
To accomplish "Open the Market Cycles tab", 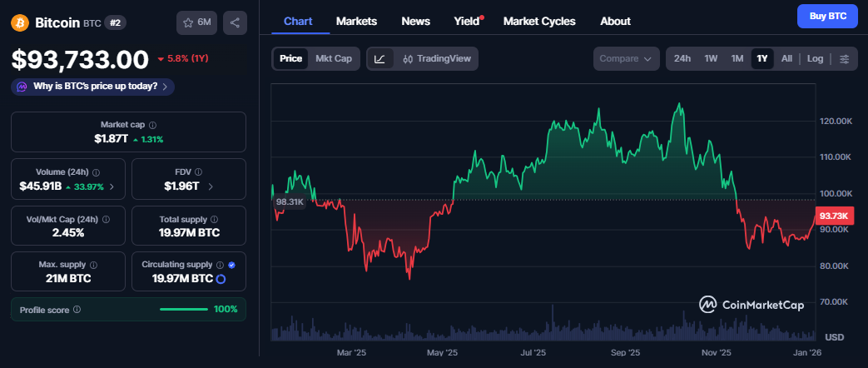I will pos(539,21).
